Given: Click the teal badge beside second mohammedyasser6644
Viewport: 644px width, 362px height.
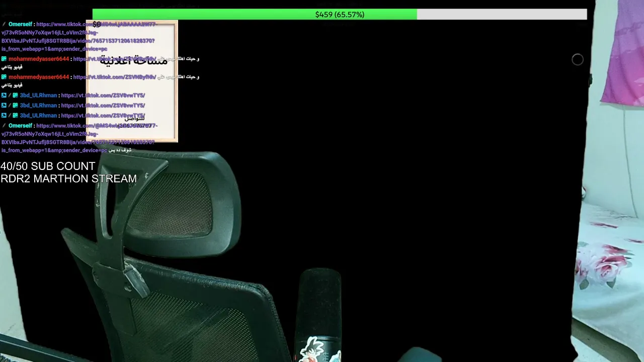Looking at the screenshot, I should coord(4,77).
